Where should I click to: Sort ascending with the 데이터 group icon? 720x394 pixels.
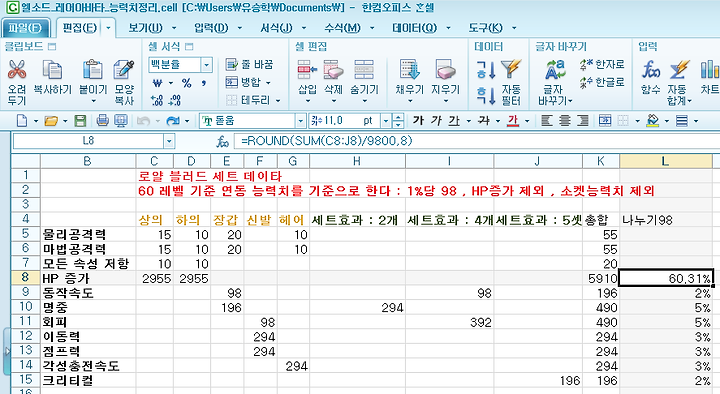click(486, 70)
